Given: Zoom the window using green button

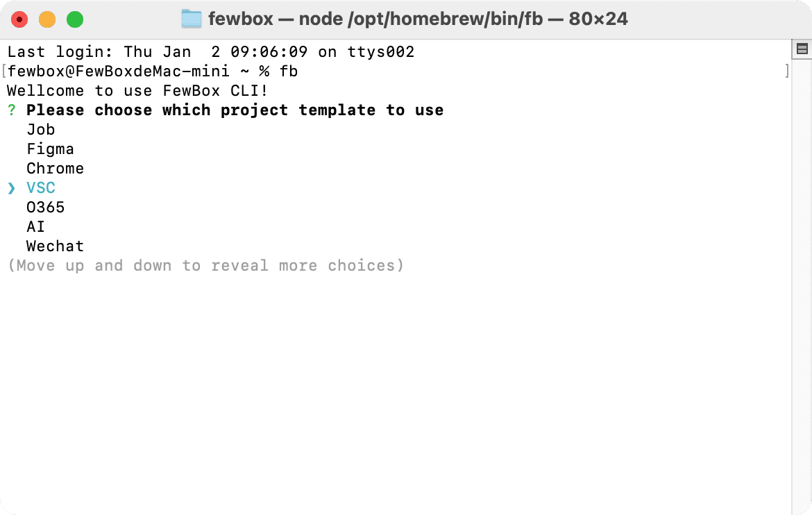Looking at the screenshot, I should 75,19.
